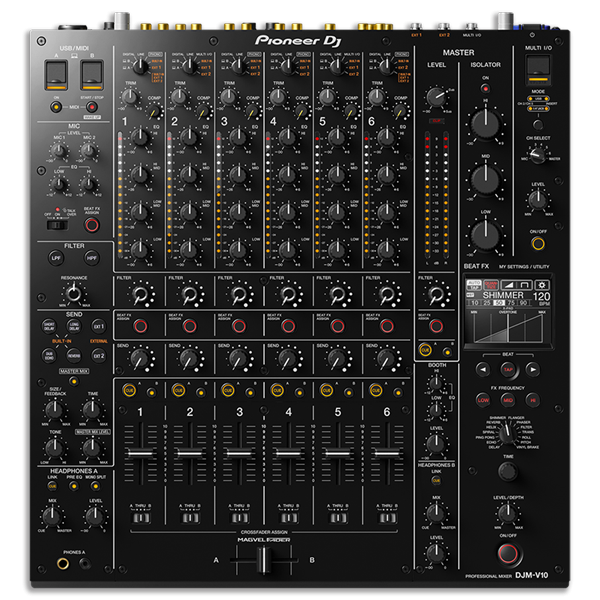Screen dimensions: 600x600
Task: Select the HPF filter button
Action: point(92,258)
